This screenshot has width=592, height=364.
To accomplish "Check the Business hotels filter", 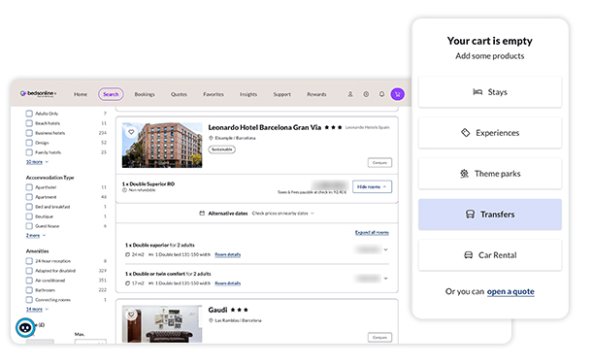I will [29, 133].
